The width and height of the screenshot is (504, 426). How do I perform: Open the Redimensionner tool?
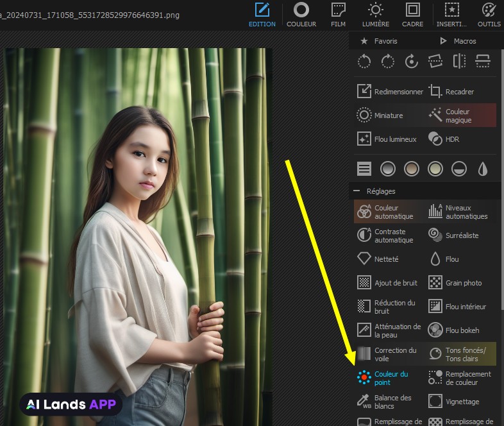390,92
